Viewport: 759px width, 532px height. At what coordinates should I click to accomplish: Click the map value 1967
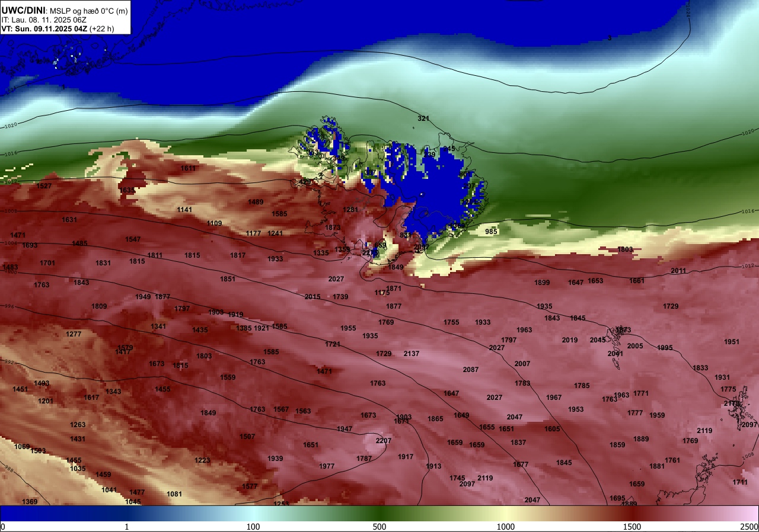(x=554, y=398)
